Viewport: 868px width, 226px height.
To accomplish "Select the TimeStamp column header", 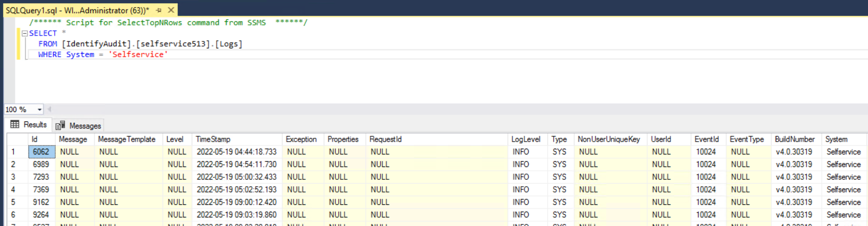I will 213,139.
